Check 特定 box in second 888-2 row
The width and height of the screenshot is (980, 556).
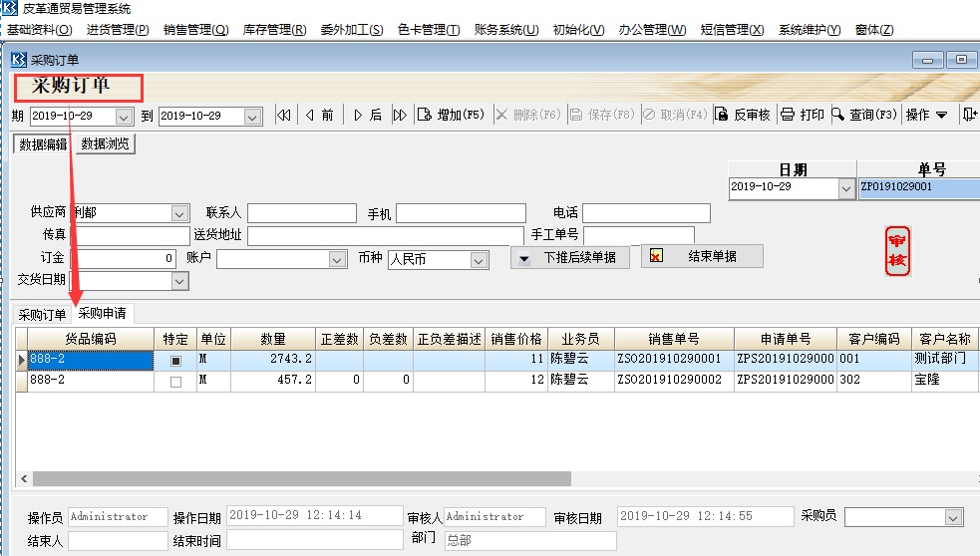pyautogui.click(x=175, y=382)
